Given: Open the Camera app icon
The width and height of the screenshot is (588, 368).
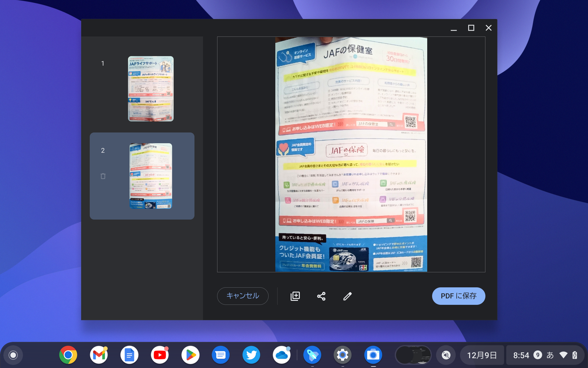Looking at the screenshot, I should (x=373, y=355).
